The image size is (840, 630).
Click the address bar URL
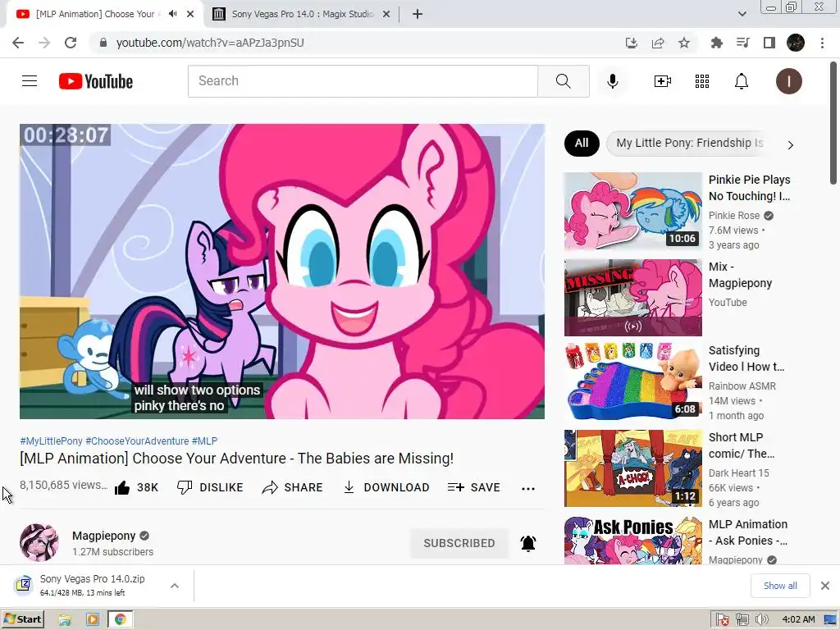coord(210,43)
